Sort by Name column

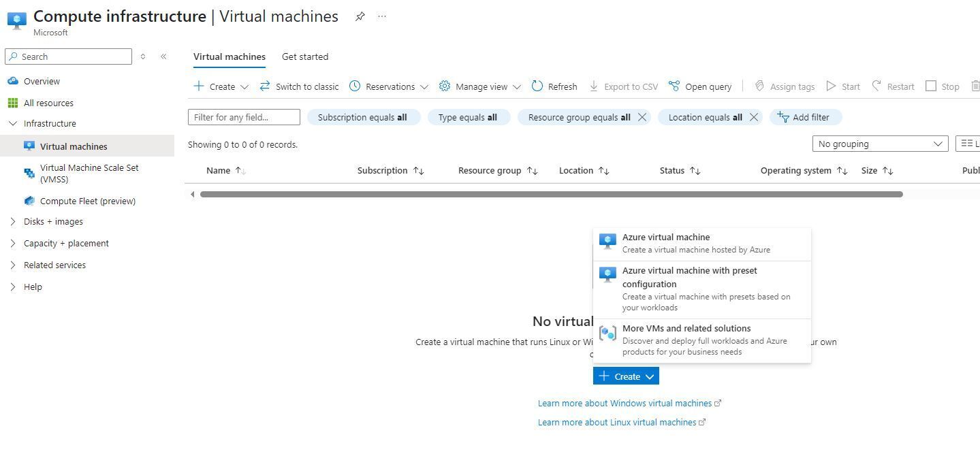[226, 170]
